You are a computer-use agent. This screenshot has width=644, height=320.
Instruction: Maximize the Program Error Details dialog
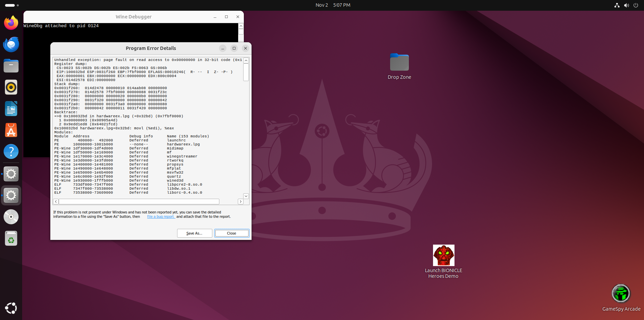click(234, 48)
